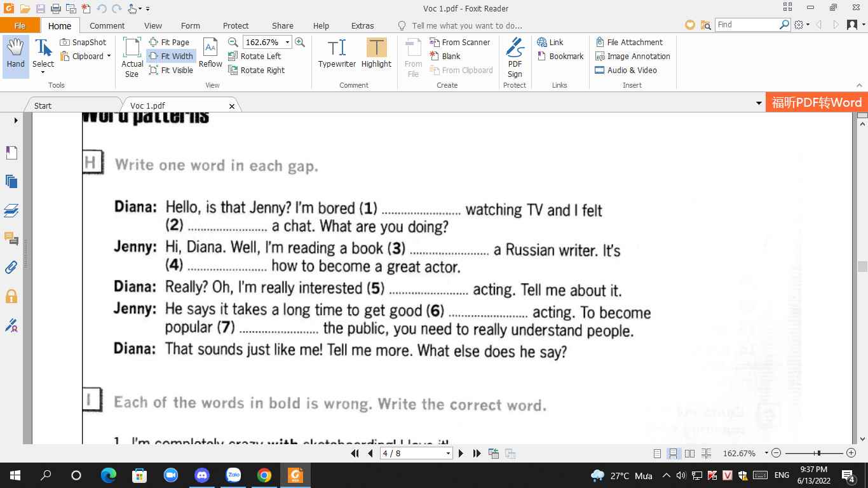This screenshot has width=868, height=488.
Task: Take a SnapShot of the page
Action: (x=83, y=42)
